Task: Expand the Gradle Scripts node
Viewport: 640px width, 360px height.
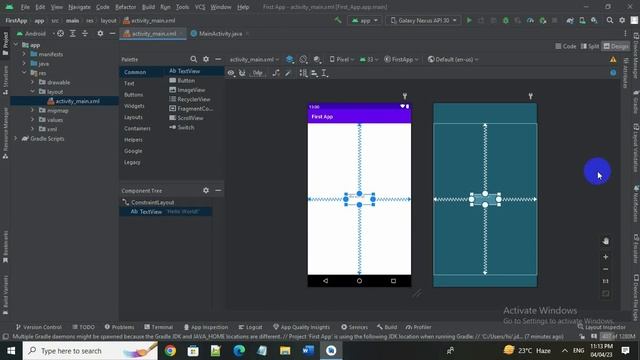Action: [16, 138]
